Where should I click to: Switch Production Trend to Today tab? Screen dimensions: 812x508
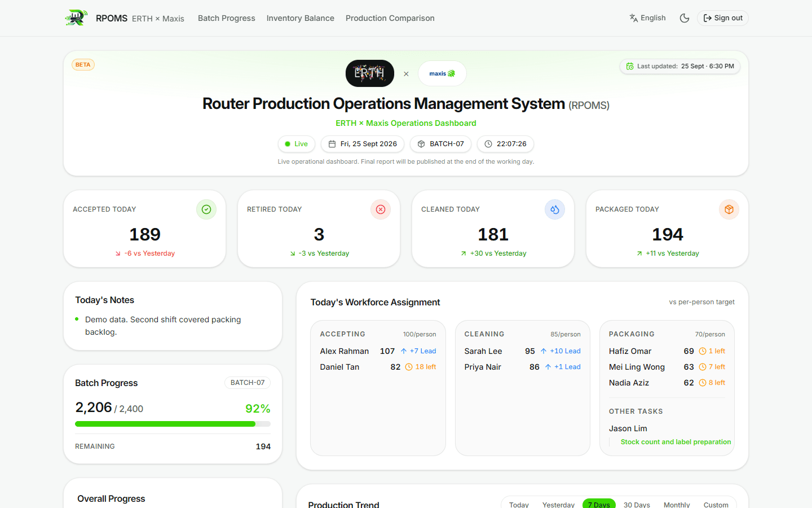click(x=519, y=505)
